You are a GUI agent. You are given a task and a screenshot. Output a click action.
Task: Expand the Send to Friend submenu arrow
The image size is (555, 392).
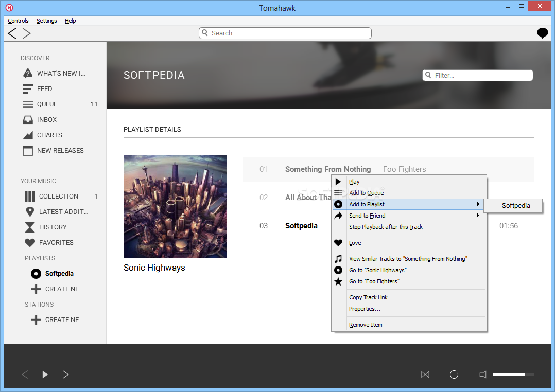tap(478, 216)
